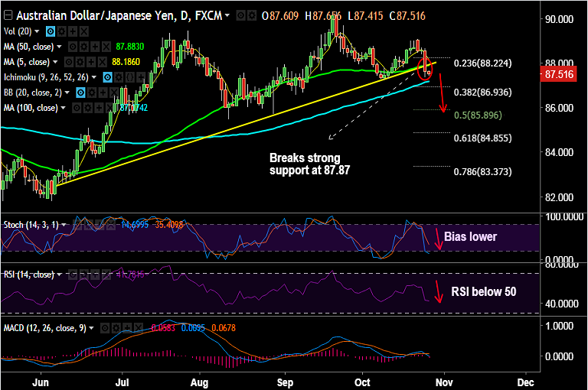Open the RSI (14, close) dropdown arrow
Screen dimensions: 588x390
click(x=59, y=275)
